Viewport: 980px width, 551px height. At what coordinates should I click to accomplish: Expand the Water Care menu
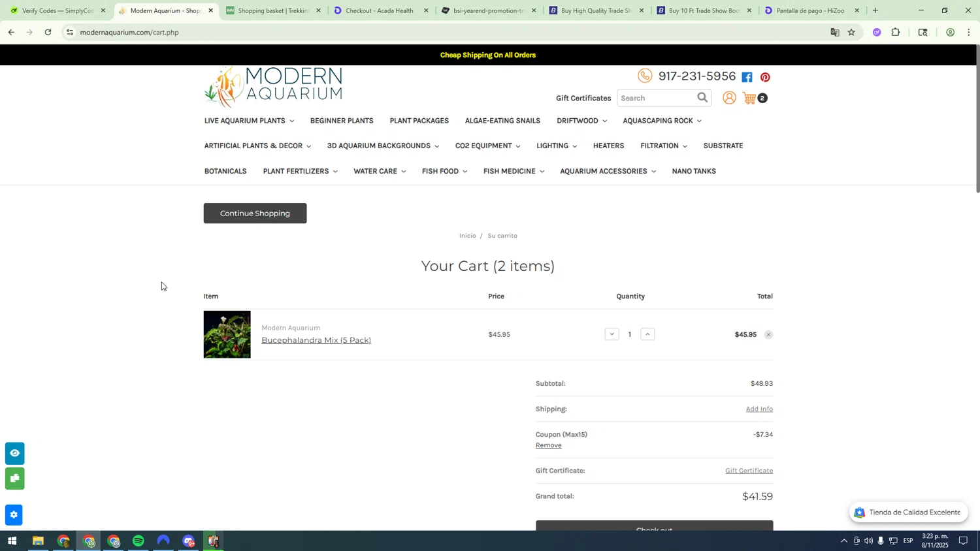coord(379,171)
